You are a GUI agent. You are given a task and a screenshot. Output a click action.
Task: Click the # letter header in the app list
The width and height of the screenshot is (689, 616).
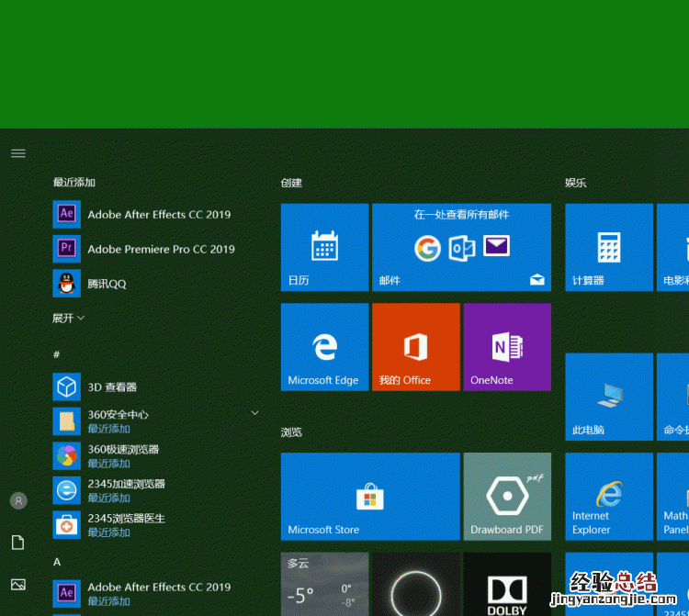(57, 353)
